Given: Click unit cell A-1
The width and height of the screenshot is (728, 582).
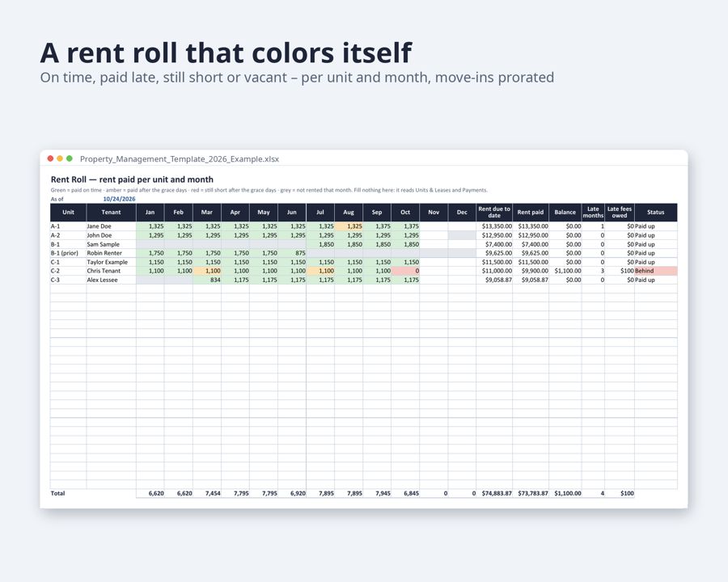Looking at the screenshot, I should [x=68, y=226].
